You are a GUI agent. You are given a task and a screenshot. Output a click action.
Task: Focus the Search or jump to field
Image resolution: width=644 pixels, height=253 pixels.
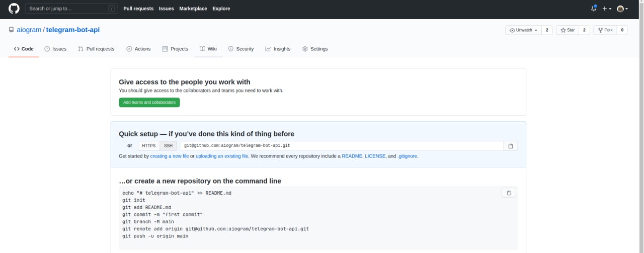point(71,9)
